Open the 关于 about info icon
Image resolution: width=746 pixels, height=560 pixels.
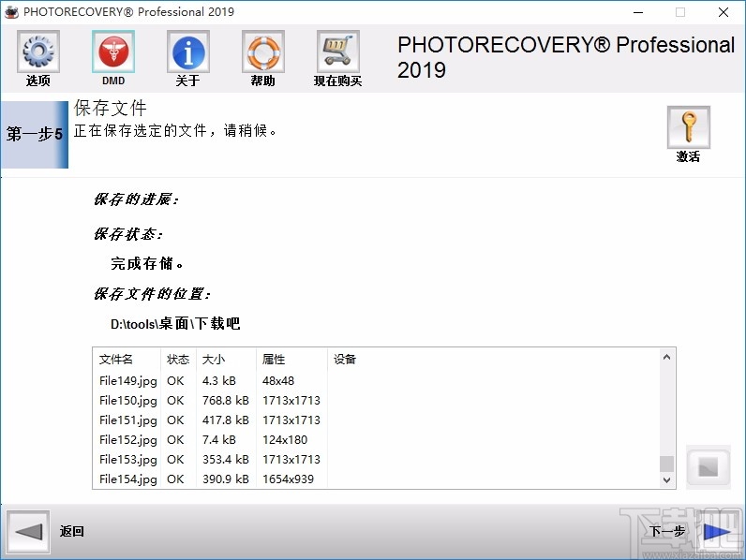pos(188,52)
